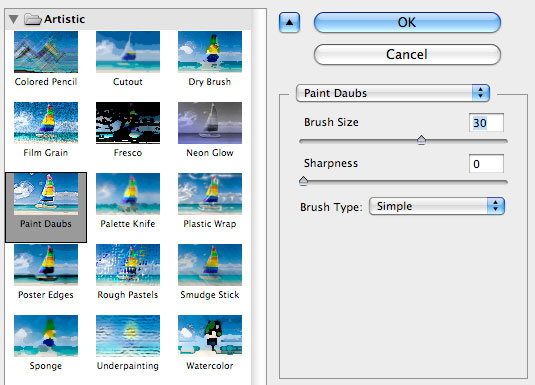Select the Fresco filter thumbnail
This screenshot has width=535, height=385.
tap(128, 123)
